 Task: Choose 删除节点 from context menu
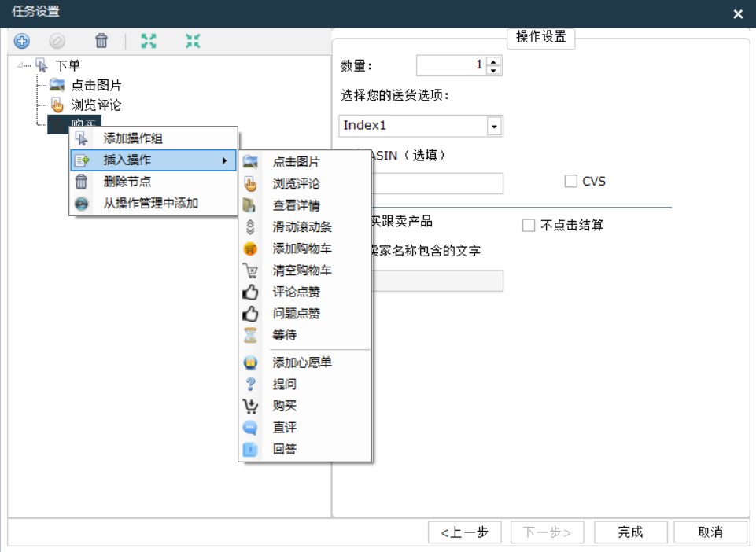tap(154, 182)
